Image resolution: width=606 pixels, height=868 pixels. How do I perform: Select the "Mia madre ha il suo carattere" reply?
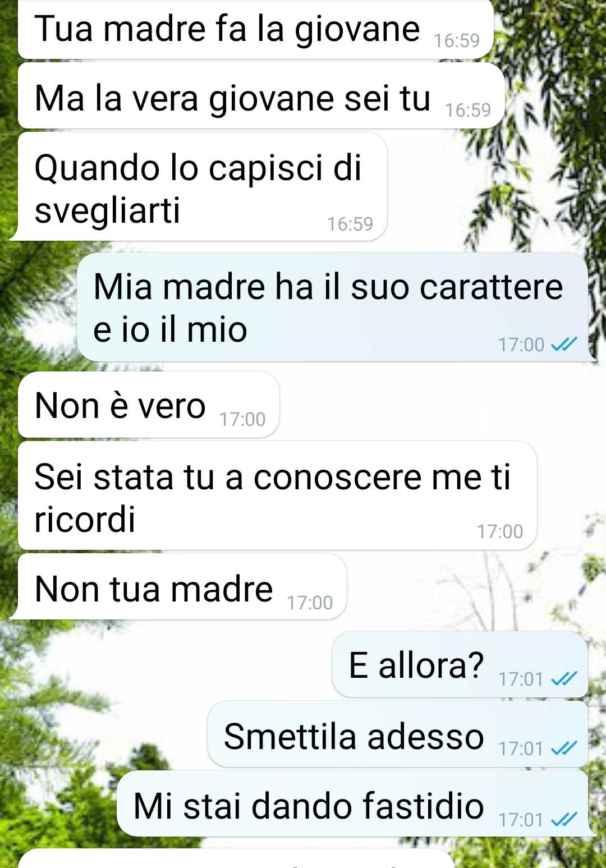333,307
